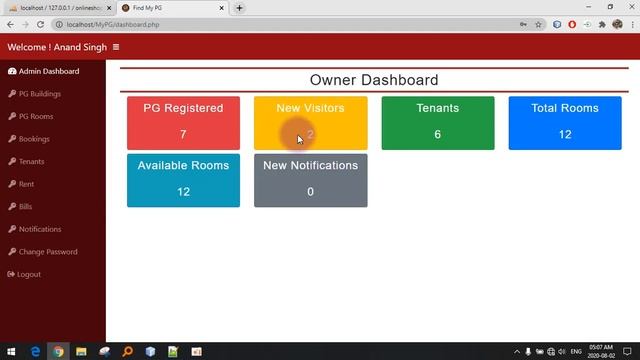Click the blue cube extension icon
640x360 pixels.
click(x=557, y=24)
